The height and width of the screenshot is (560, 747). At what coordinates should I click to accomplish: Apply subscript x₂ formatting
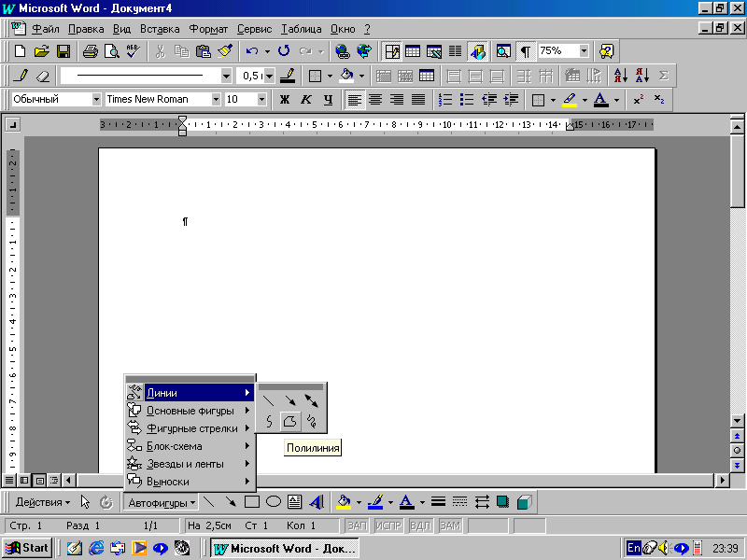pos(659,100)
